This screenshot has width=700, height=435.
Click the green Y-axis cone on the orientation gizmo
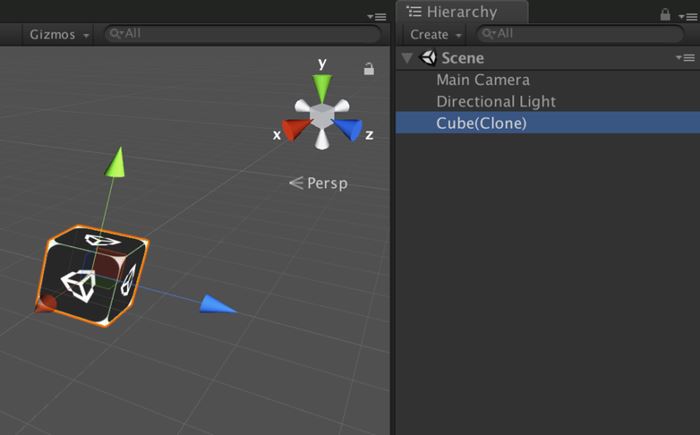pos(322,86)
